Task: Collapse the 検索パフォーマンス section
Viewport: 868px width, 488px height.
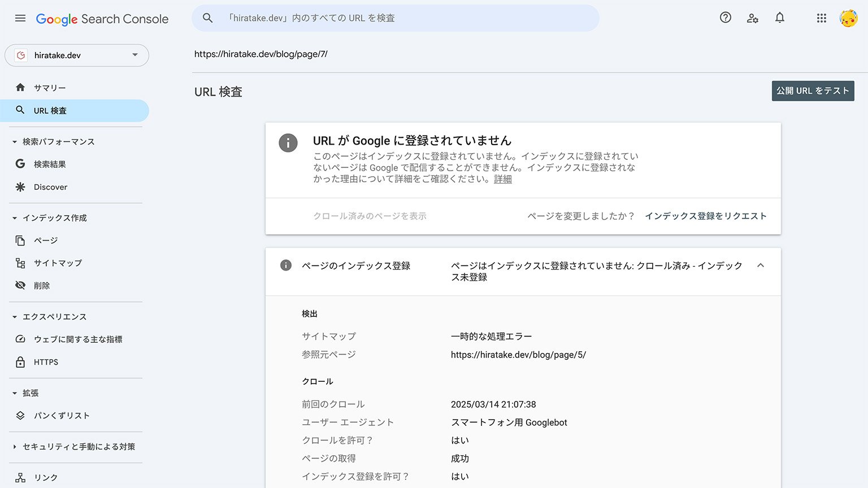Action: [x=15, y=142]
